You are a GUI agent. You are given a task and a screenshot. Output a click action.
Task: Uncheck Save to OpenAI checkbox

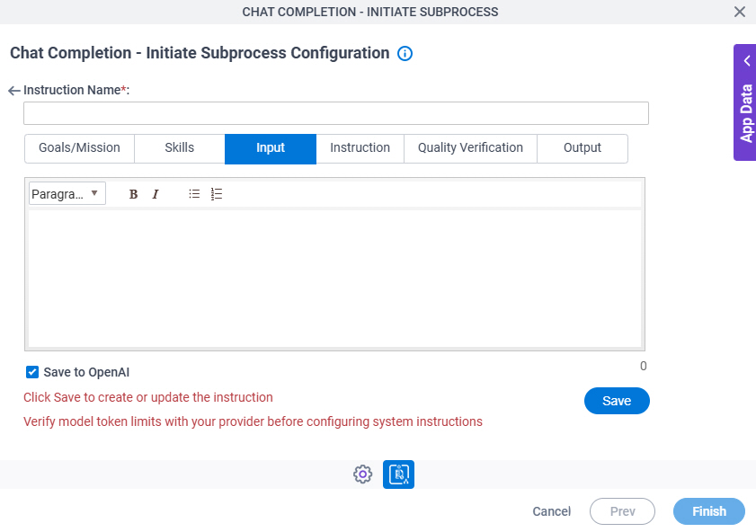(x=32, y=372)
